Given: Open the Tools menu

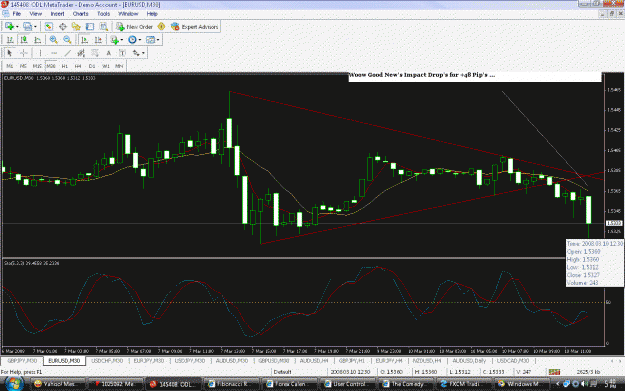Looking at the screenshot, I should point(104,14).
